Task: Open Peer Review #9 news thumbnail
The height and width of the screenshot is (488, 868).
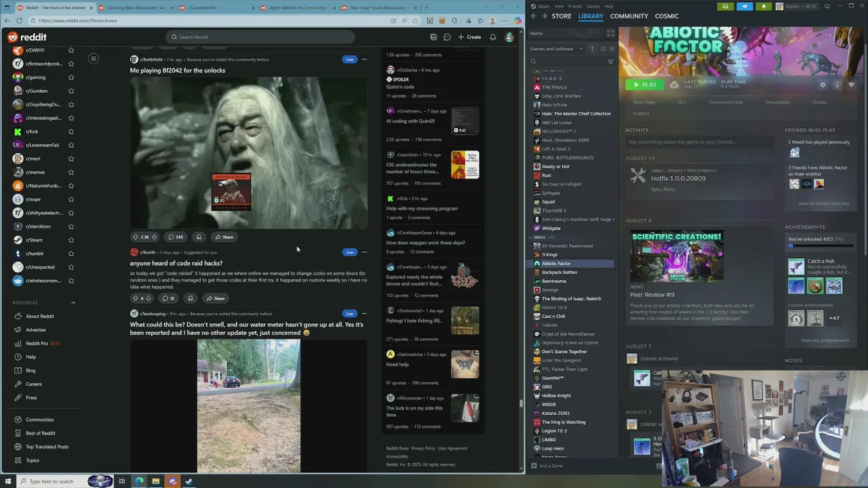Action: pos(677,256)
